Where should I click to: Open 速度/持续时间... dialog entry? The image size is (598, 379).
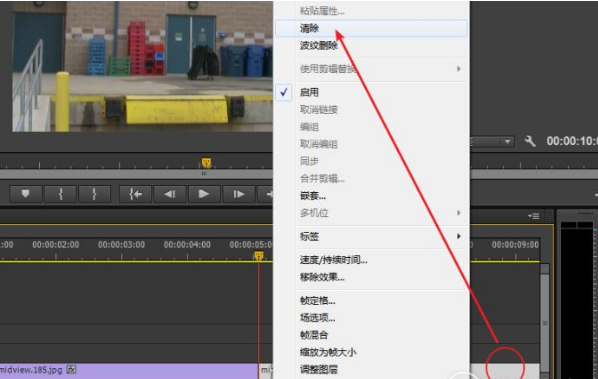click(x=371, y=260)
